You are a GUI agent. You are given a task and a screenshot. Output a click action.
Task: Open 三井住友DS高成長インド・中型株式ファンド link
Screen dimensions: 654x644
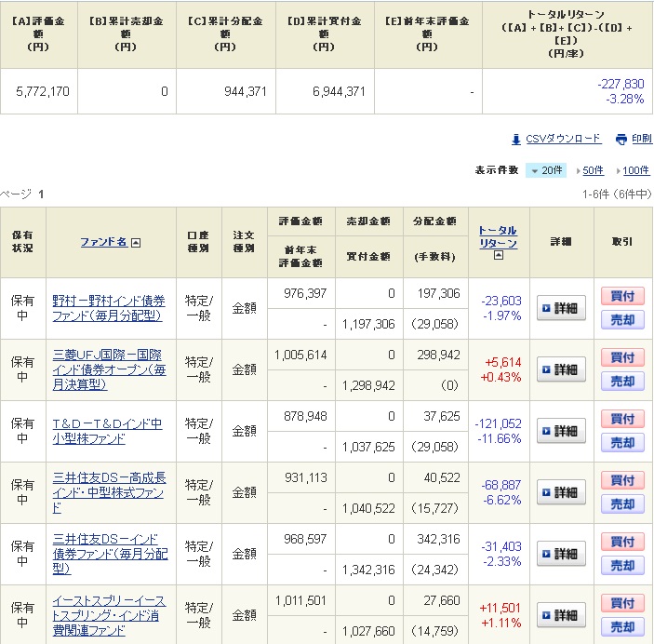pyautogui.click(x=110, y=492)
